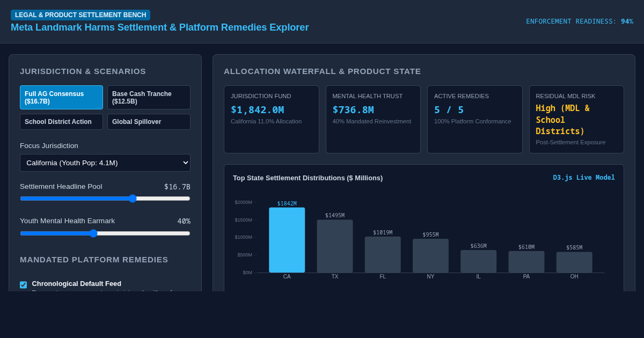Click the PA bar in chart

[526, 262]
